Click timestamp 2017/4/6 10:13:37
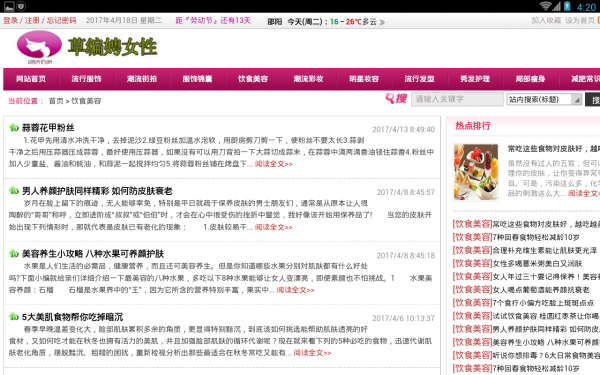 403,318
